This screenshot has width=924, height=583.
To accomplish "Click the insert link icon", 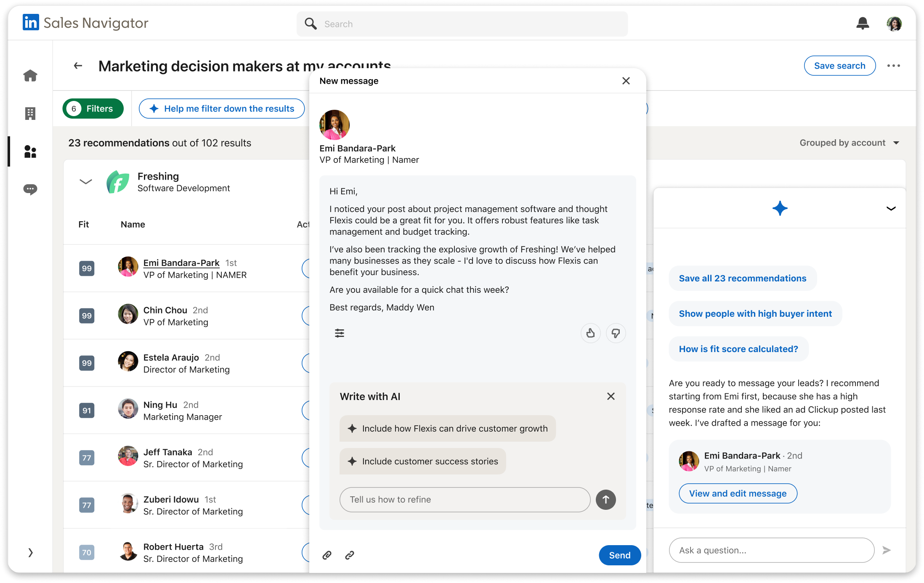I will (349, 555).
